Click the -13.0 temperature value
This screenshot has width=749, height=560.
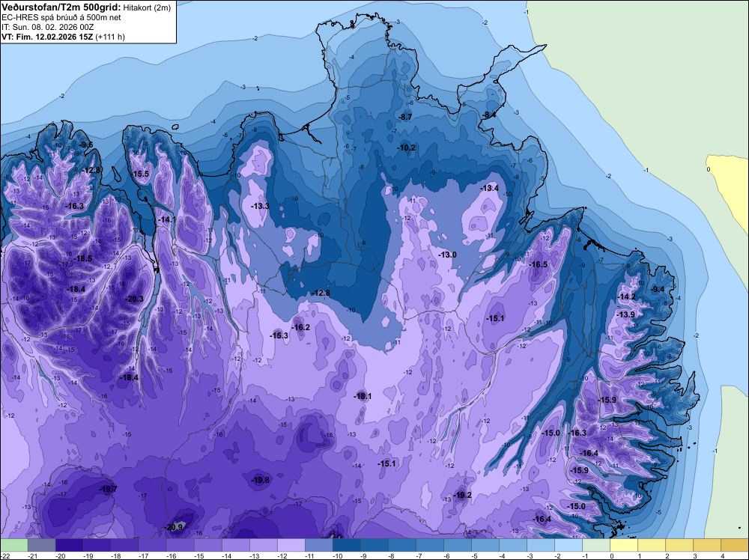point(448,255)
